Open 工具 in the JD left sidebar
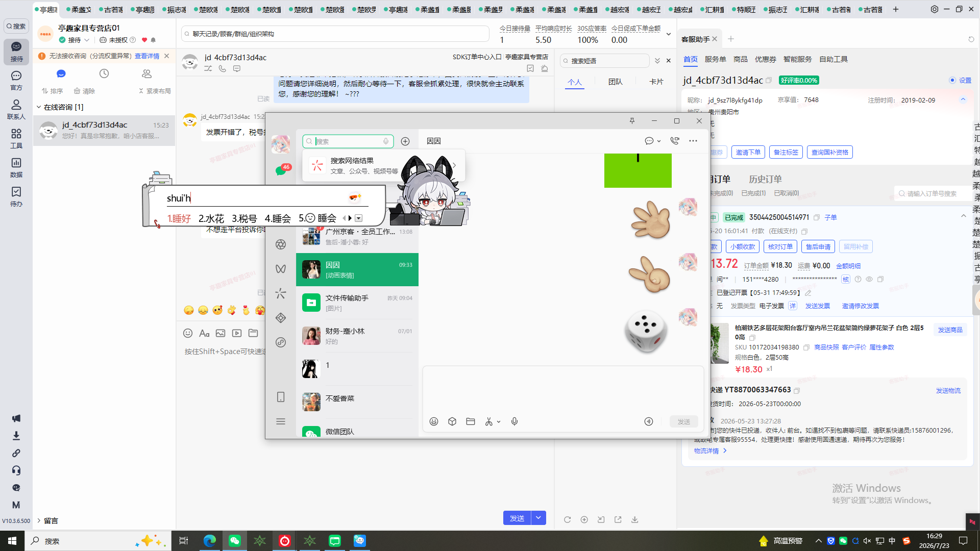This screenshot has height=551, width=980. (16, 139)
